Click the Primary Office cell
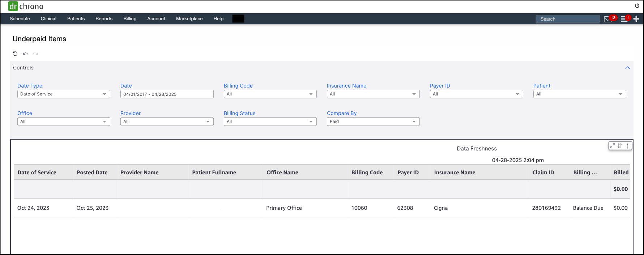This screenshot has width=644, height=255. 284,208
